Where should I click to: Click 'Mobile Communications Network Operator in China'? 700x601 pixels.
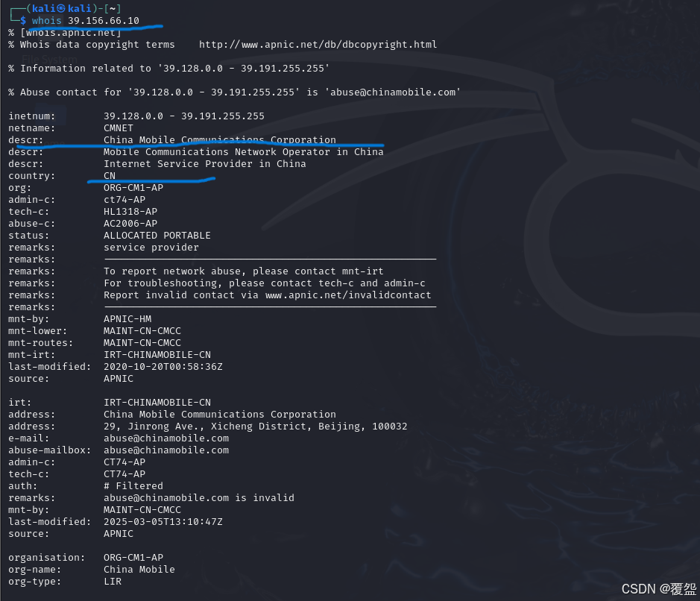[x=243, y=152]
